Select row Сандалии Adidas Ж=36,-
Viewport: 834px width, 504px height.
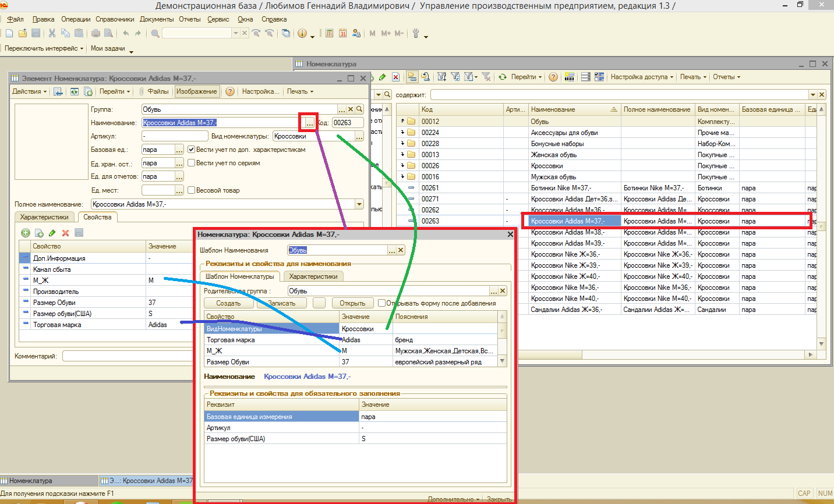click(606, 310)
